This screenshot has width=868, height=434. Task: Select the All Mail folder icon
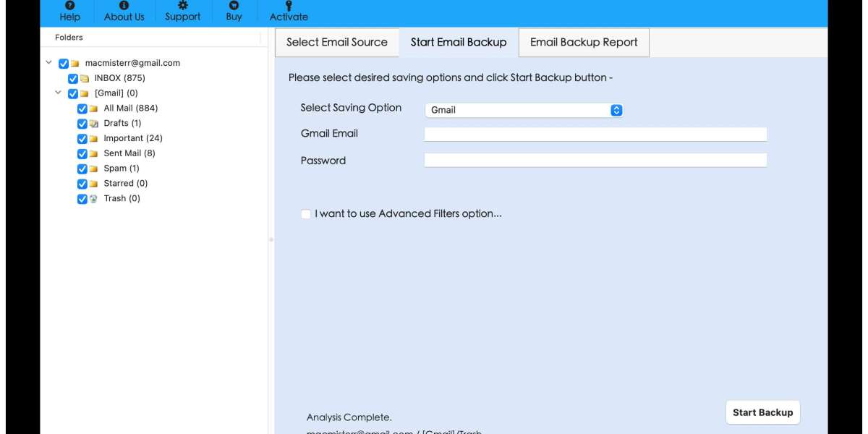93,109
